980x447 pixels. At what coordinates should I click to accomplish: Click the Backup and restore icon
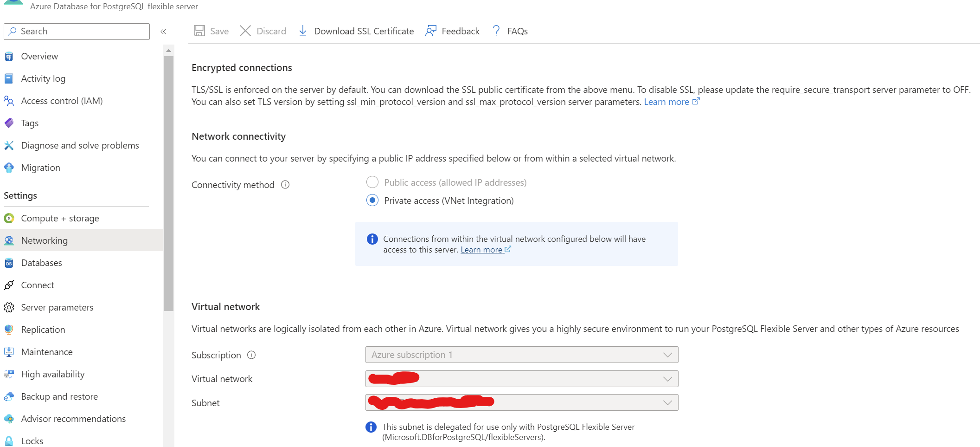click(9, 396)
